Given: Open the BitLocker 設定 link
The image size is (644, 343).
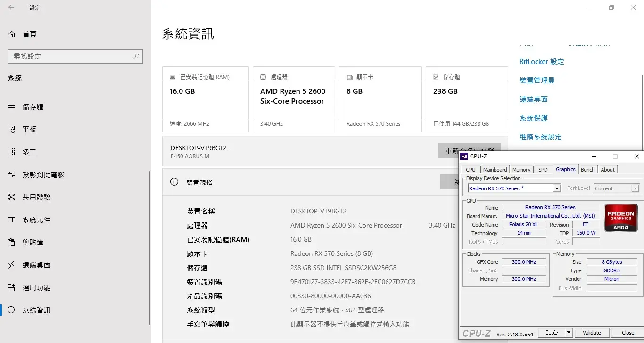Looking at the screenshot, I should point(542,62).
